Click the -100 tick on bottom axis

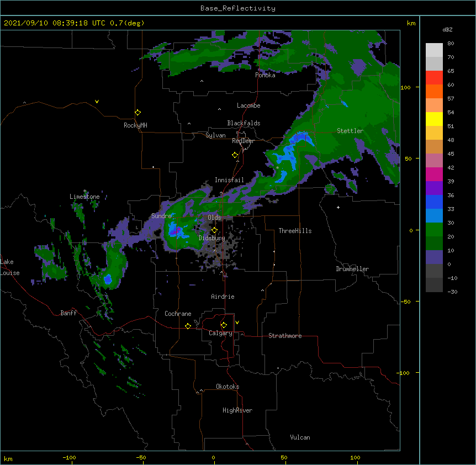(70, 457)
